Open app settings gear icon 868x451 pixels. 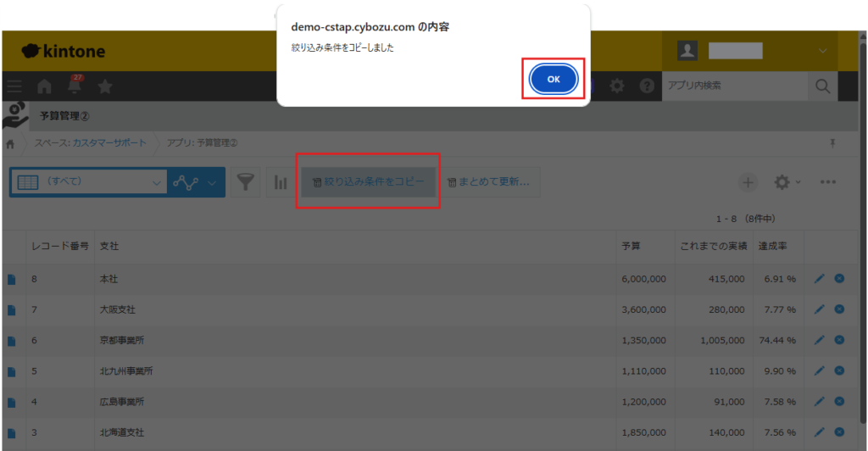[782, 182]
